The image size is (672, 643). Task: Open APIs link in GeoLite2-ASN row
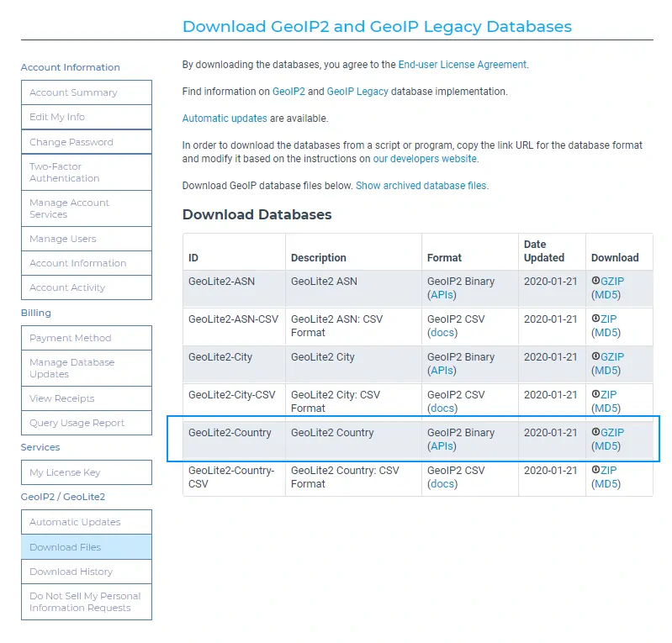[x=442, y=295]
